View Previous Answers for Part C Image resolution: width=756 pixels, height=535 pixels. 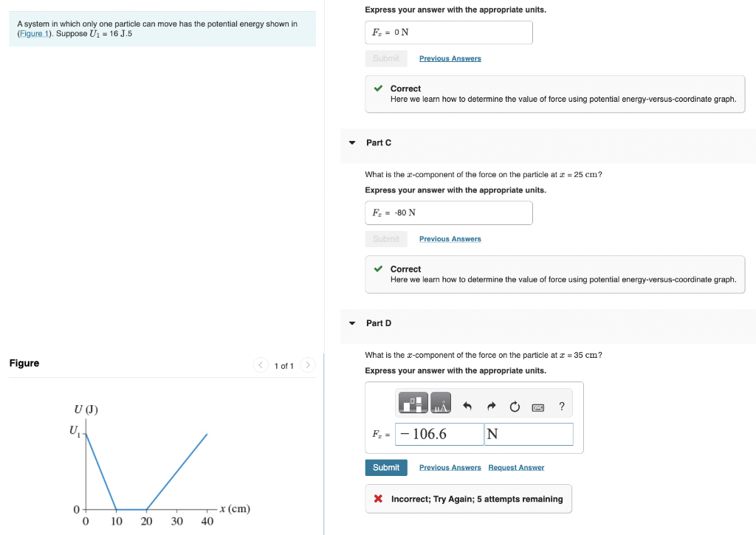point(450,238)
